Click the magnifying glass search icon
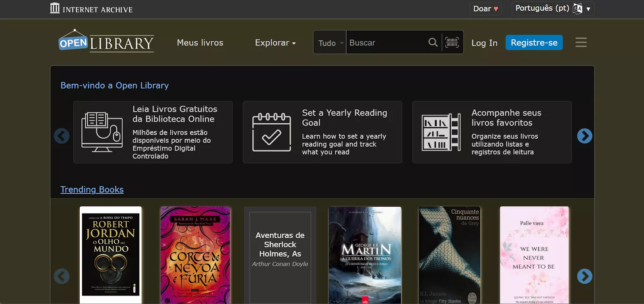Screen dimensions: 644x304 tap(433, 42)
